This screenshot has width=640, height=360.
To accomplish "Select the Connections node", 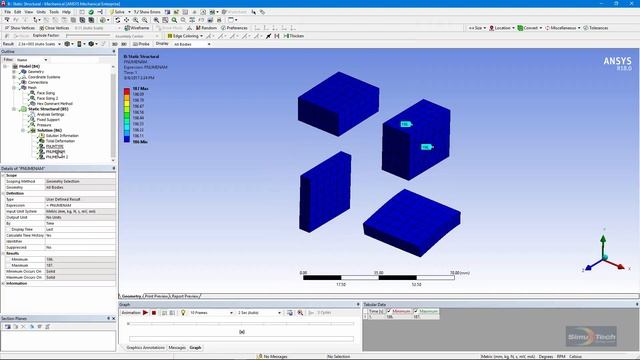I will pos(38,82).
